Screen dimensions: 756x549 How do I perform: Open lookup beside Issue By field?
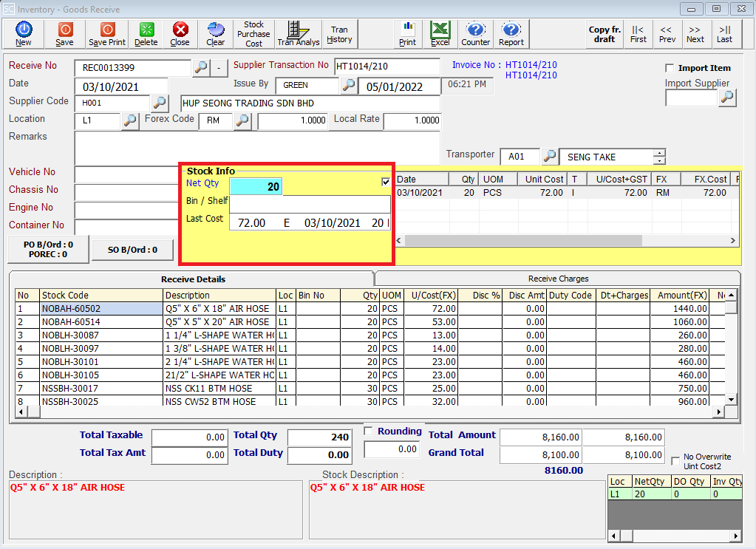349,85
